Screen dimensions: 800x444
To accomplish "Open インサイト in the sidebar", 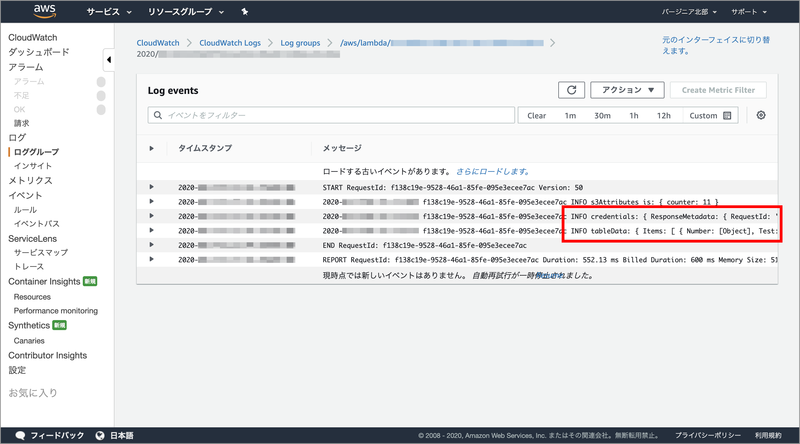I will [x=33, y=166].
